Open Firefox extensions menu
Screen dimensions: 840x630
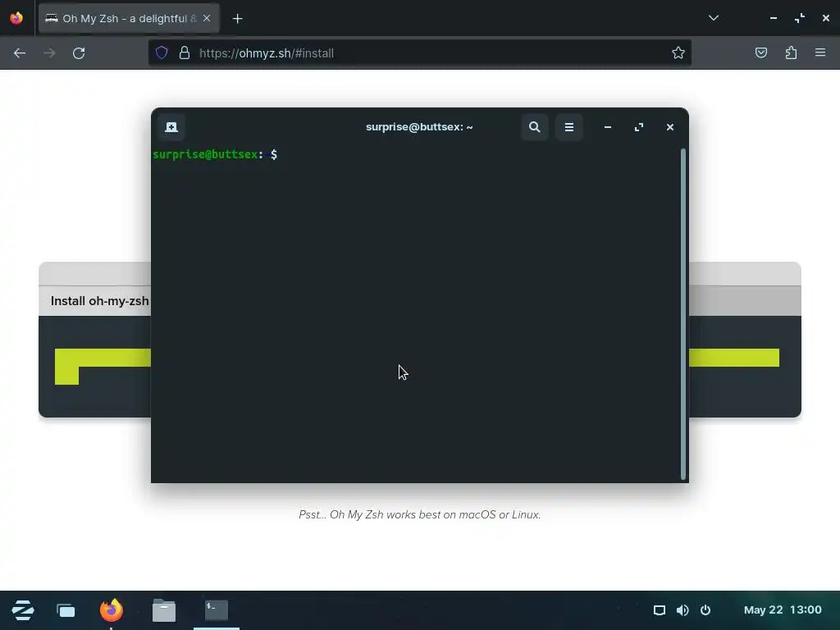tap(792, 53)
